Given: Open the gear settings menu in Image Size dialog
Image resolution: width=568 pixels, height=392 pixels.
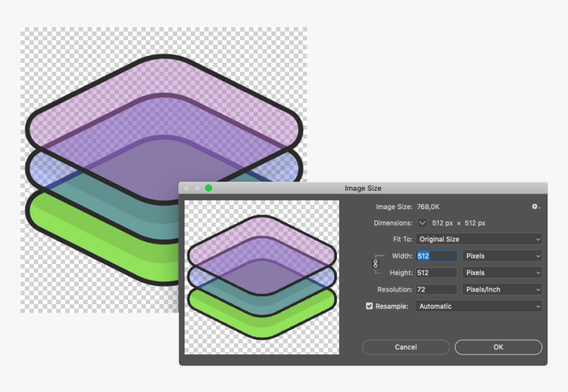Looking at the screenshot, I should 536,207.
